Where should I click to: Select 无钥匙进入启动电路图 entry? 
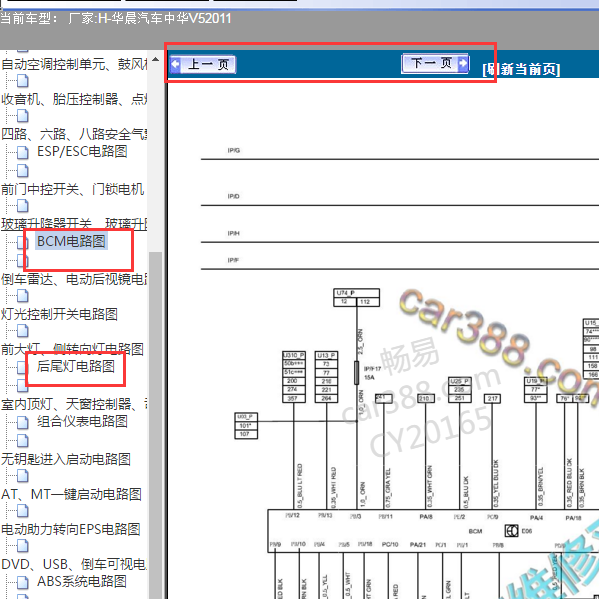click(x=66, y=459)
